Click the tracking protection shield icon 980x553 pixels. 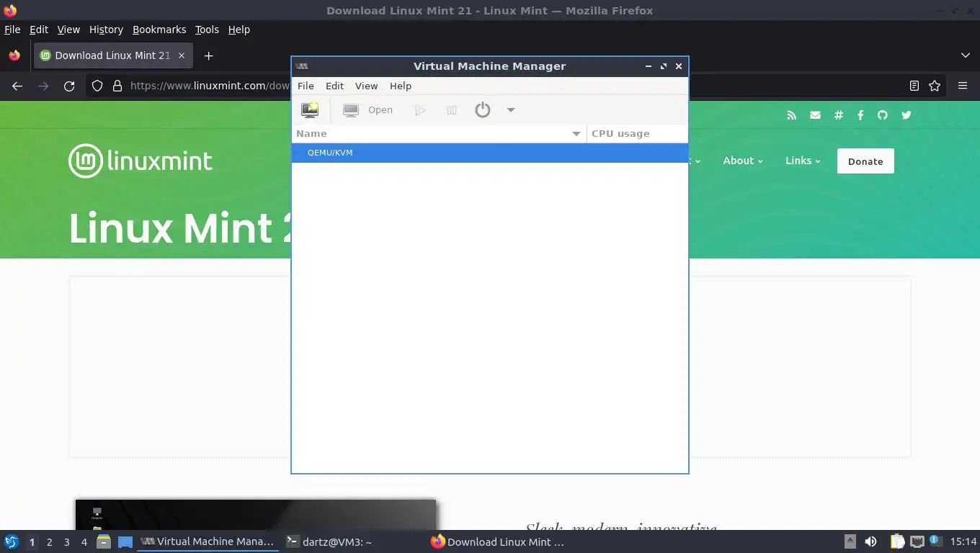pyautogui.click(x=97, y=86)
